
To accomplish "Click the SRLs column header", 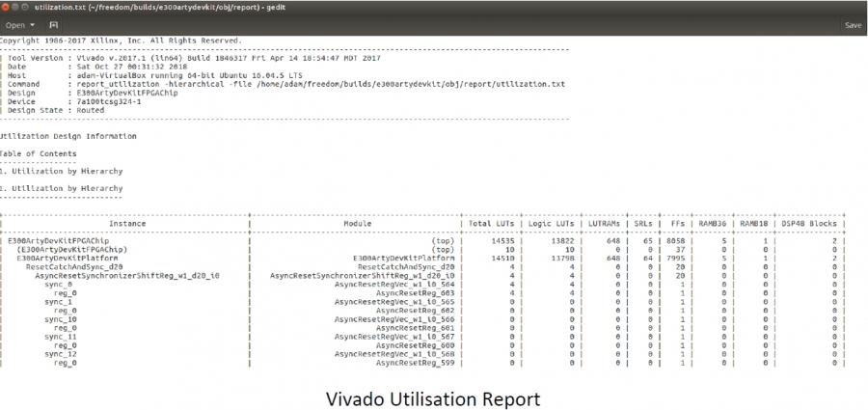I will point(643,223).
